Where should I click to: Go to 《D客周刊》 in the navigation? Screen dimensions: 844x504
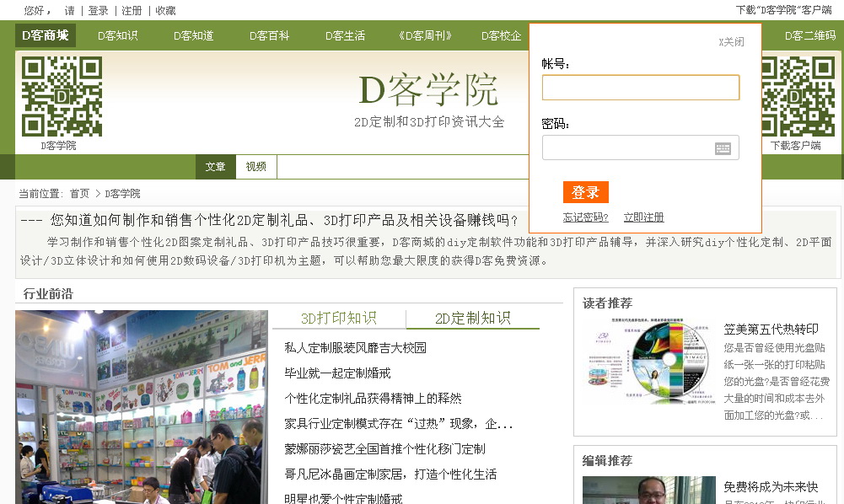[425, 35]
